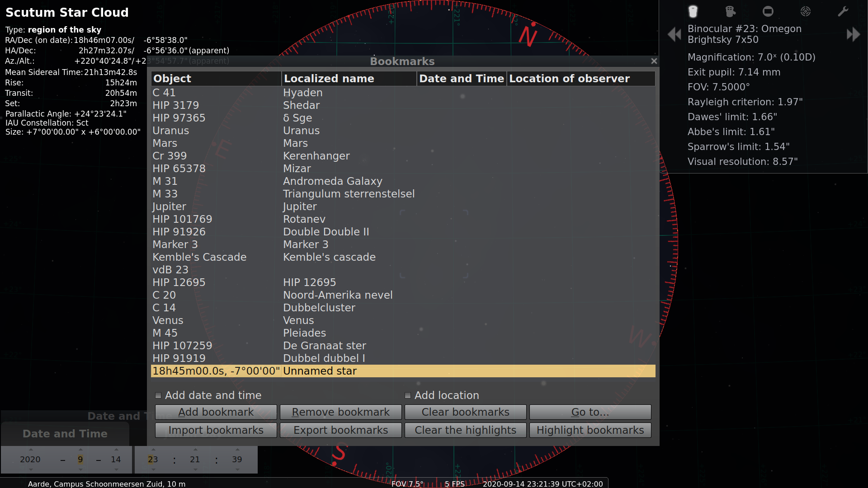Increase the hour with up arrow
This screenshot has width=868, height=488.
153,450
